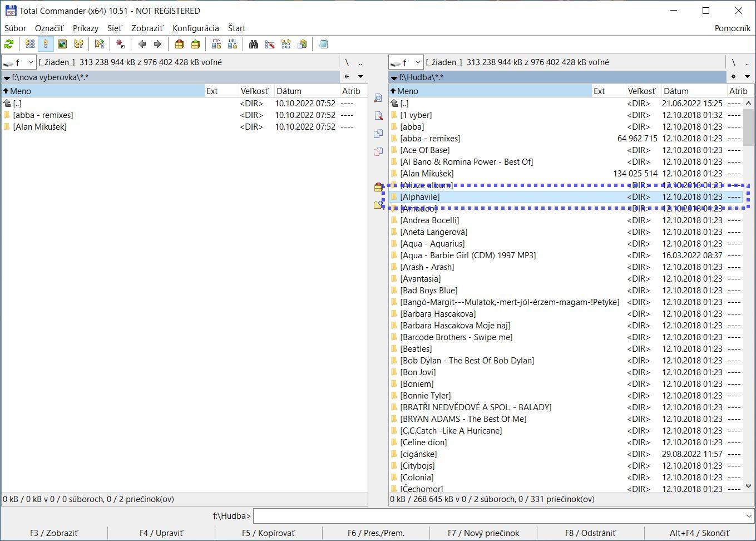
Task: Open the FTP connect icon
Action: point(216,44)
